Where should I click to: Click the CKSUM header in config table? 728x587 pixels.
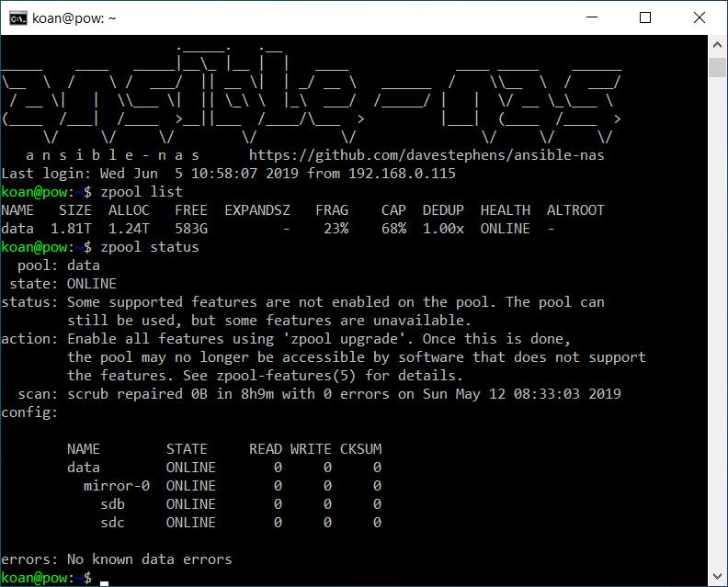tap(360, 449)
